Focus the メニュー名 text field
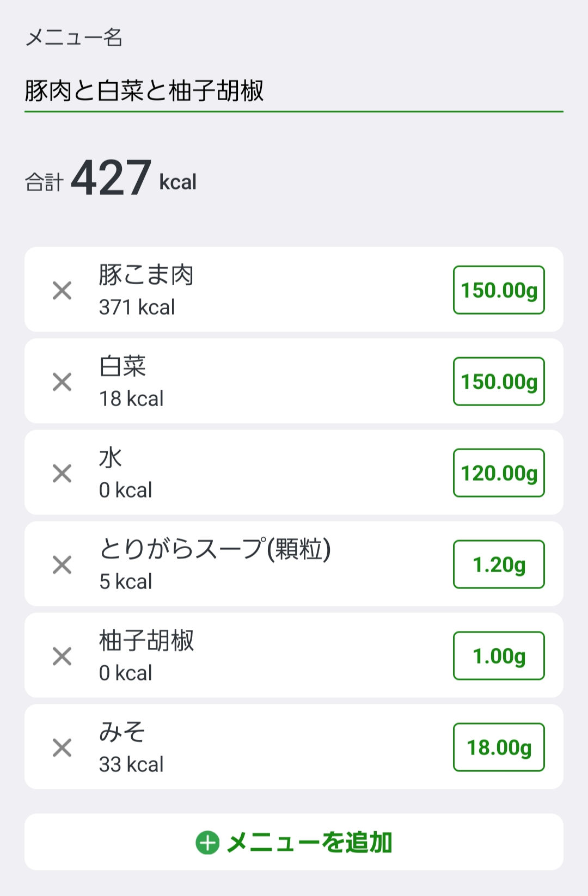Image resolution: width=588 pixels, height=896 pixels. point(293,91)
